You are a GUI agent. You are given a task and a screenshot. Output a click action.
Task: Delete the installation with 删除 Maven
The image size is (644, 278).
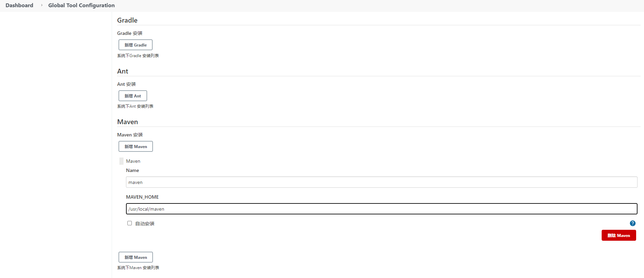pyautogui.click(x=618, y=235)
